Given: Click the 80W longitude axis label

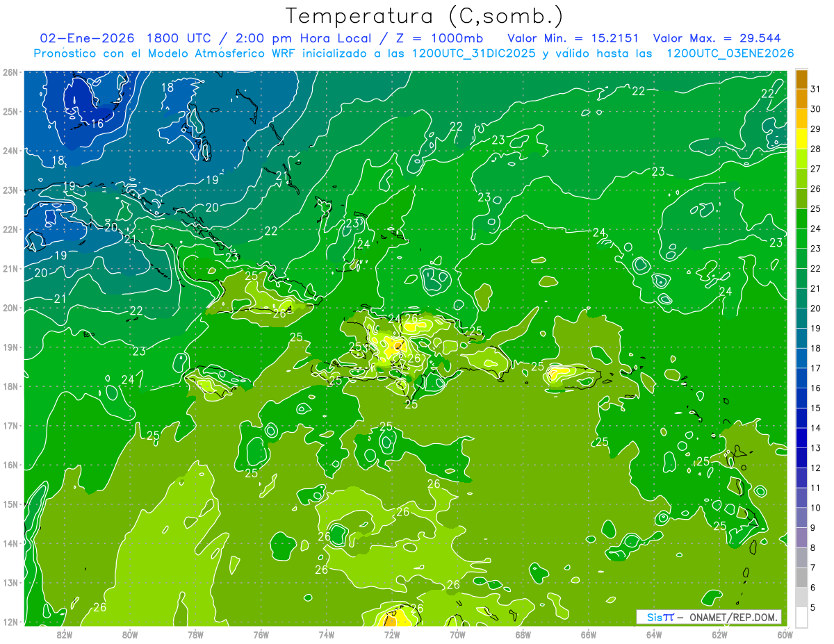Looking at the screenshot, I should [x=129, y=634].
